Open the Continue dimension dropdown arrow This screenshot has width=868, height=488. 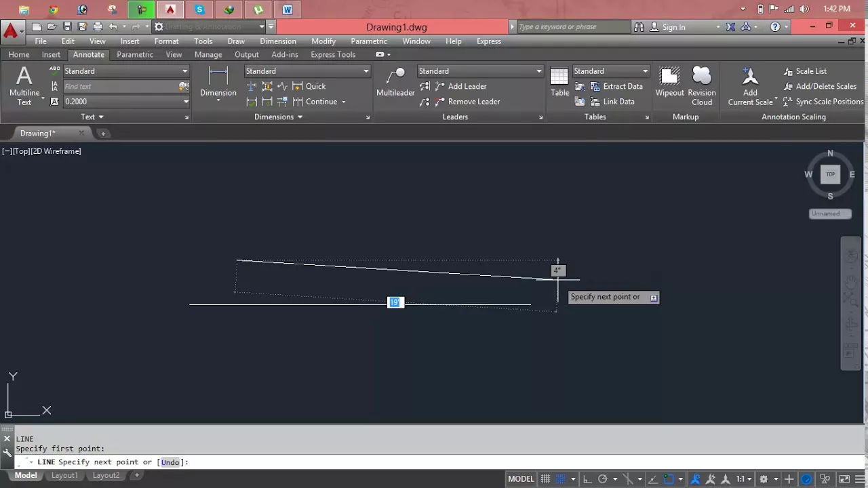click(x=343, y=102)
